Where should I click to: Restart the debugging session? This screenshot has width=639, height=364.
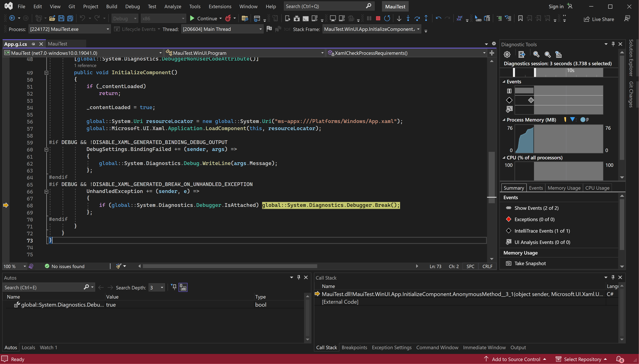(387, 18)
